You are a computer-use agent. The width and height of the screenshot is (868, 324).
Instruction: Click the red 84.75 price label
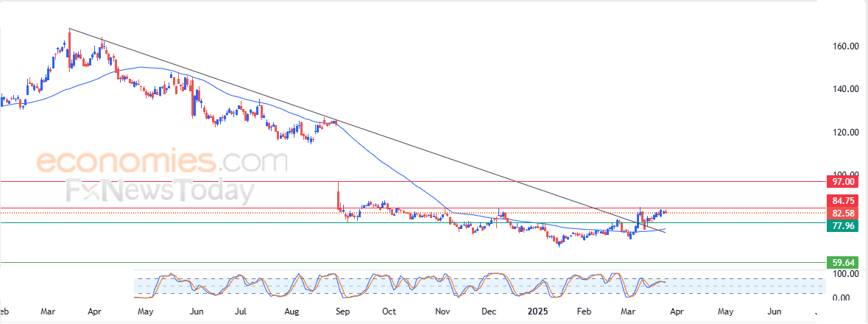click(x=841, y=200)
